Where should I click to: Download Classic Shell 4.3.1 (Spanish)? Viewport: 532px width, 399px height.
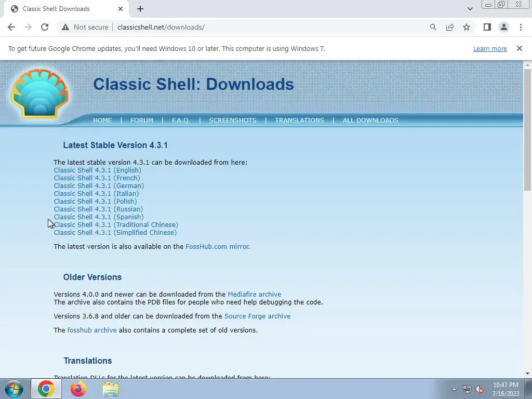(x=99, y=217)
